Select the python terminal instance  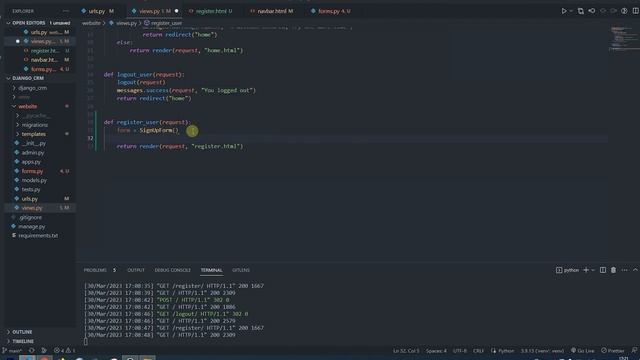click(x=567, y=270)
